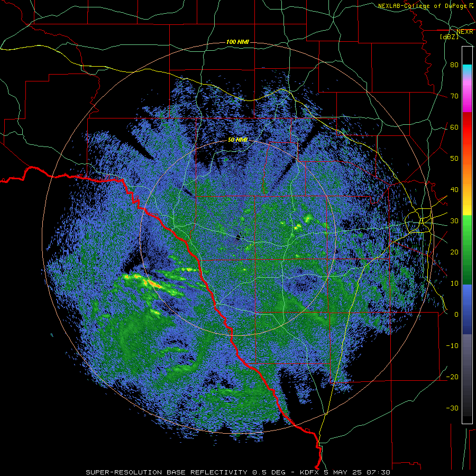Click the 20 value on the dBZ scale
Screen dimensions: 476x476
[x=454, y=252]
